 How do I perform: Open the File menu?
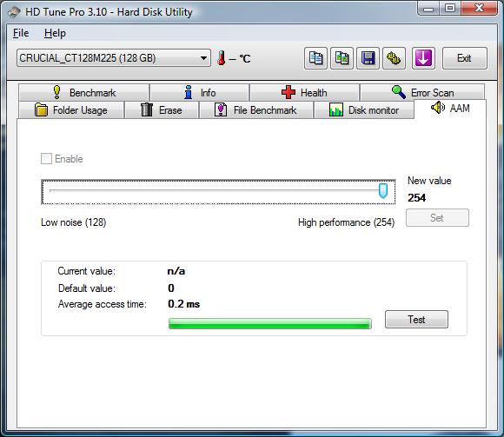pyautogui.click(x=21, y=33)
